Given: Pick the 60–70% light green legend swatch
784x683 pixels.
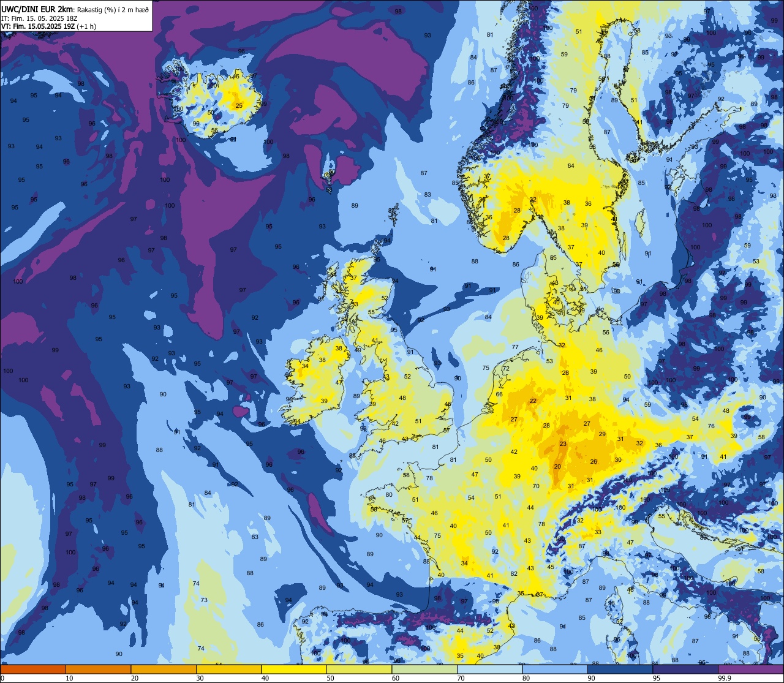Looking at the screenshot, I should click(424, 669).
